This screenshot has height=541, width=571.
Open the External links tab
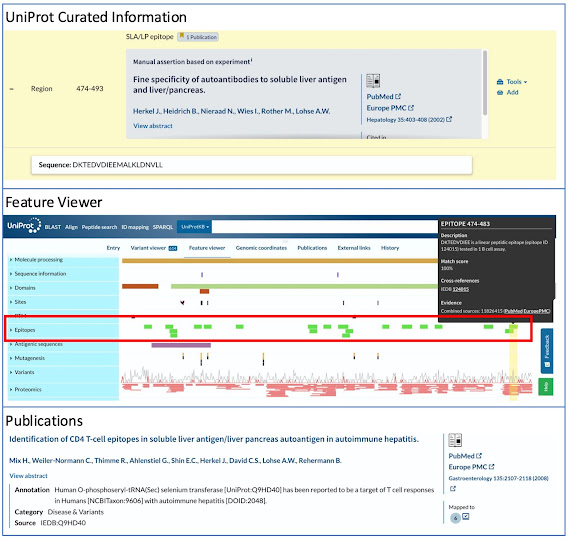coord(354,248)
